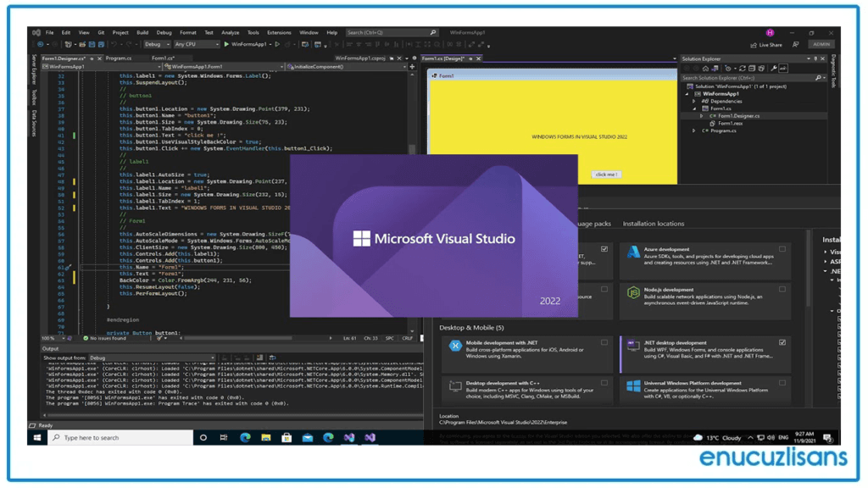868x488 pixels.
Task: Select the Refresh icon in Solution Explorer
Action: [x=743, y=69]
